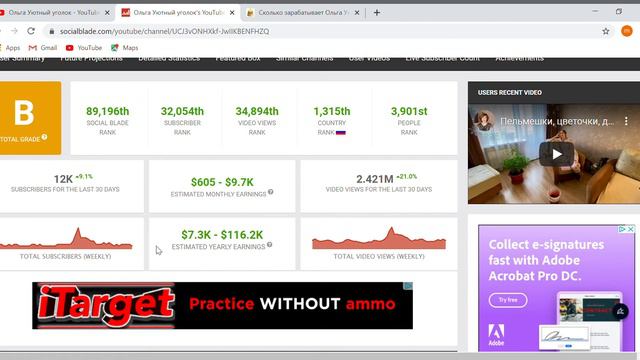Image resolution: width=640 pixels, height=360 pixels.
Task: Open video options three-dot menu
Action: (x=626, y=121)
